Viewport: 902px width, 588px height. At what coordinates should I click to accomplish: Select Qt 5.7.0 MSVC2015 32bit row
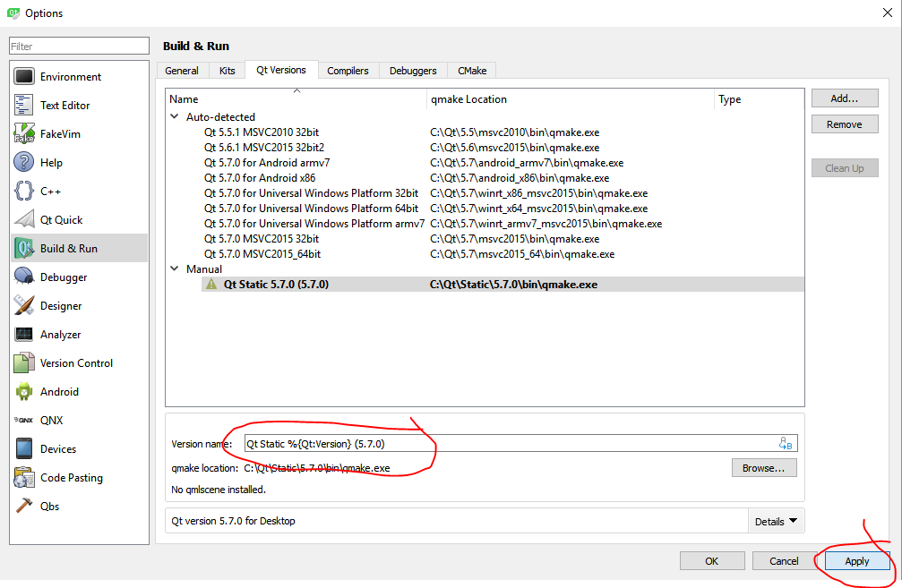click(x=262, y=239)
